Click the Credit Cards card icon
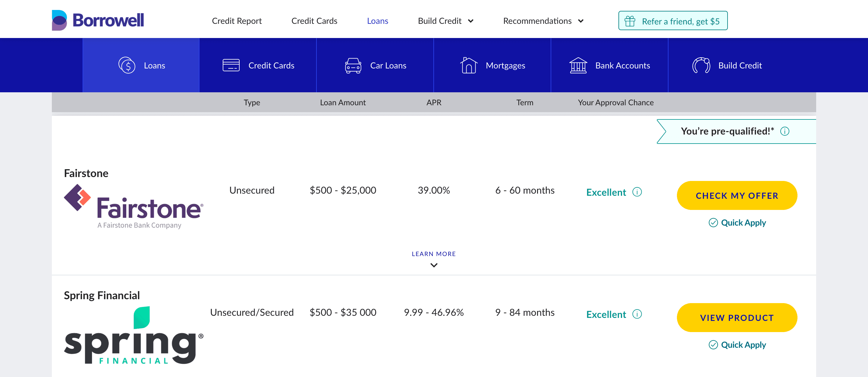 coord(231,65)
